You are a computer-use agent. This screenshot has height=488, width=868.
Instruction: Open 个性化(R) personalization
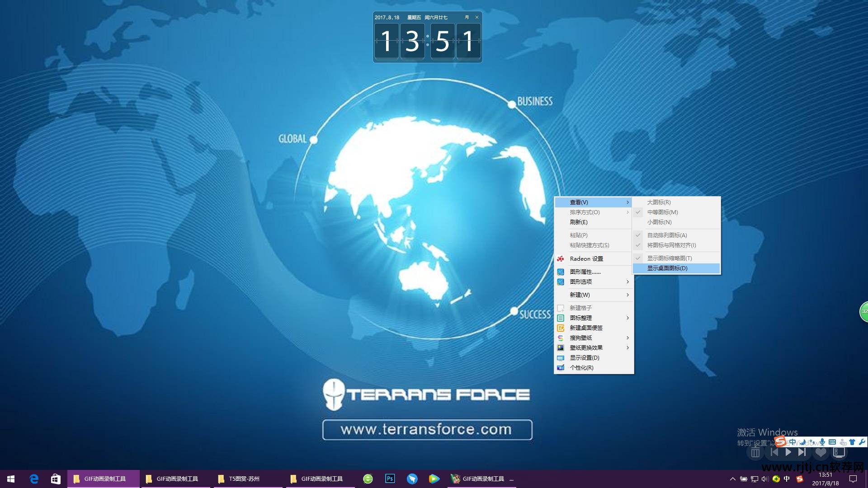click(x=594, y=367)
